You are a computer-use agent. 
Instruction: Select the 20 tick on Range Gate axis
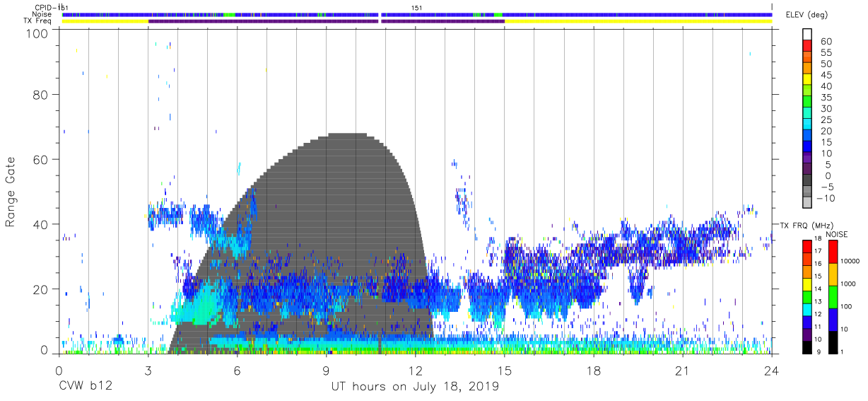[x=40, y=289]
